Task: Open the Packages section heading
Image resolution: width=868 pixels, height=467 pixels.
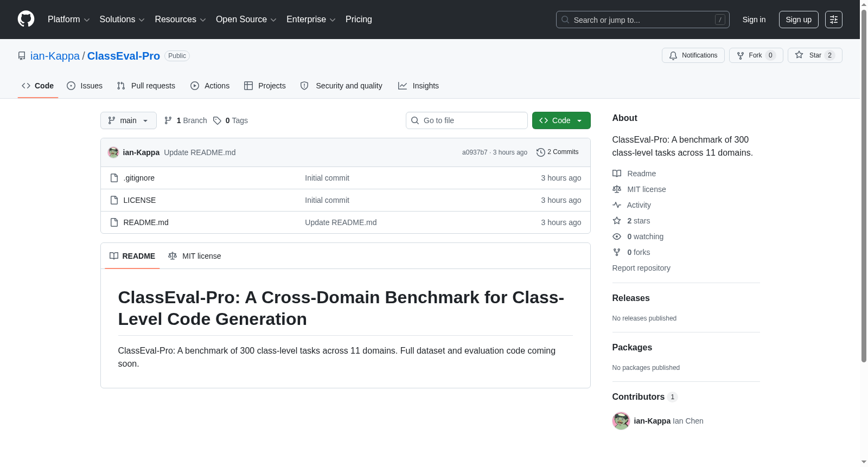Action: 632,348
